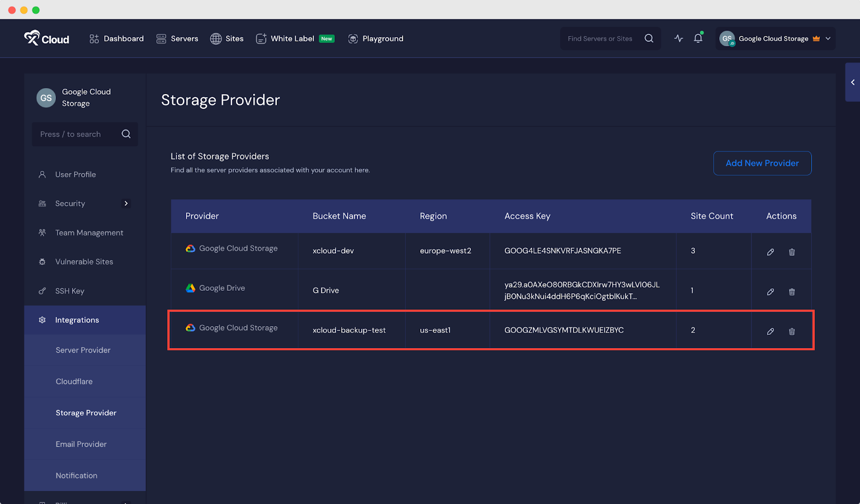
Task: Delete the Google Drive storage provider
Action: 791,292
